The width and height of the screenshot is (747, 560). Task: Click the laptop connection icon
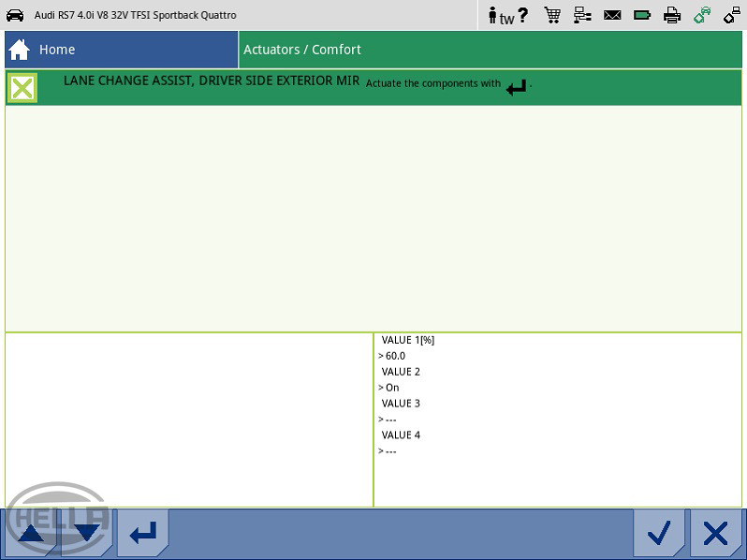pyautogui.click(x=731, y=15)
